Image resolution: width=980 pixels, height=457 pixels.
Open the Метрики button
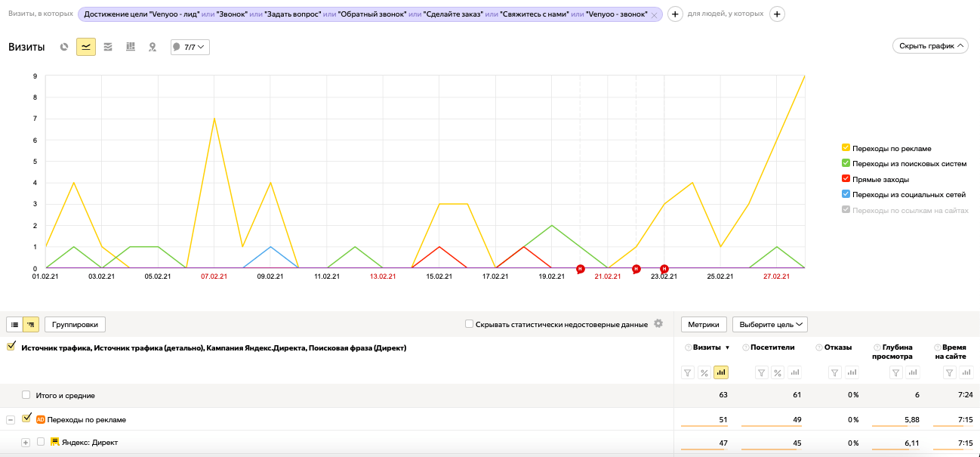pyautogui.click(x=704, y=324)
